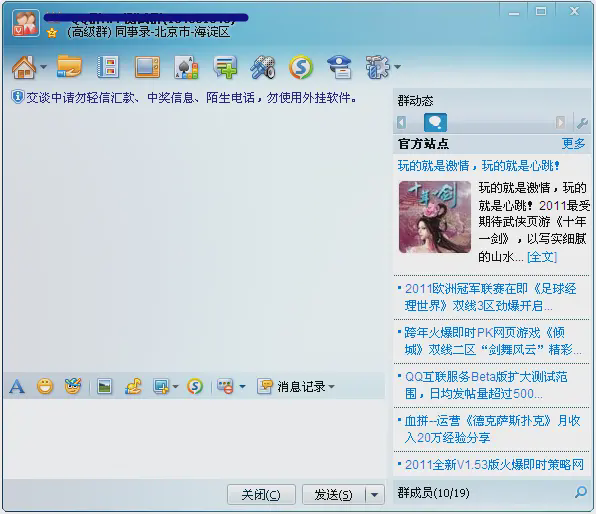This screenshot has height=514, width=596.
Task: Click the 群成员(10/19) header
Action: 433,493
